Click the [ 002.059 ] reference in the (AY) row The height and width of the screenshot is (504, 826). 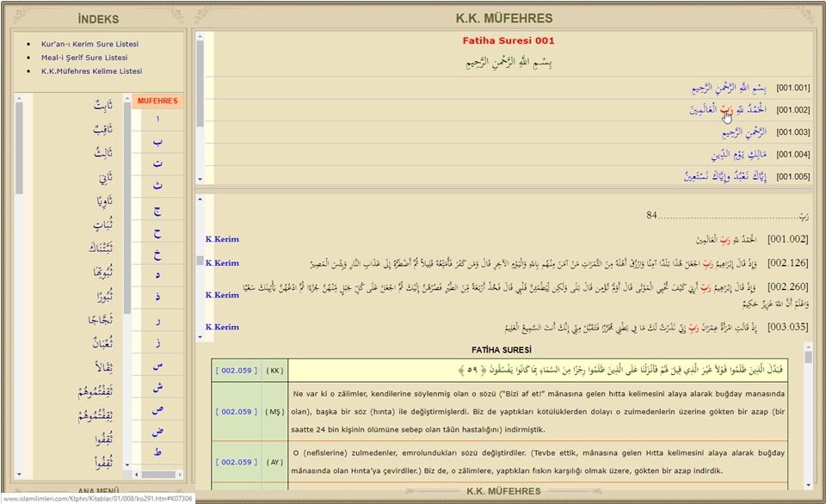click(237, 462)
